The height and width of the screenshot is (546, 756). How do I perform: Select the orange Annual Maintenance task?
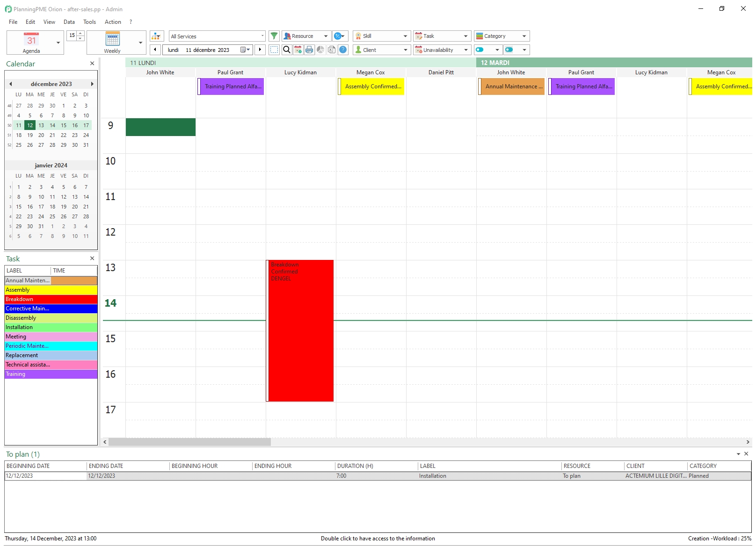tap(51, 280)
